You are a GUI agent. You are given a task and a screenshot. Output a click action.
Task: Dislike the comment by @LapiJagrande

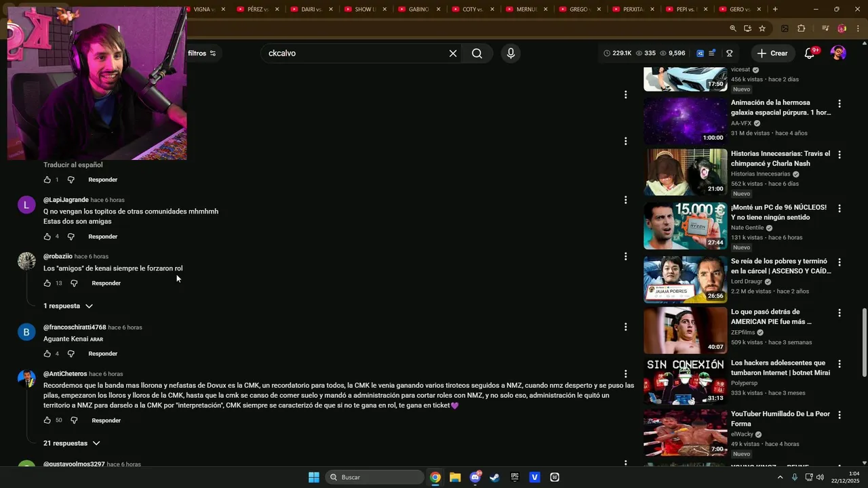(x=71, y=237)
